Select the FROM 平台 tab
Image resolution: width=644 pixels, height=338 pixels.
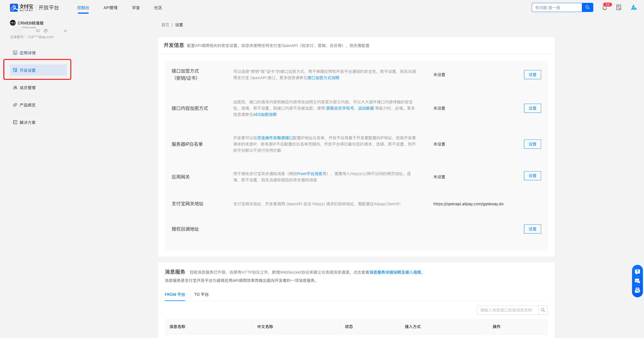(175, 294)
